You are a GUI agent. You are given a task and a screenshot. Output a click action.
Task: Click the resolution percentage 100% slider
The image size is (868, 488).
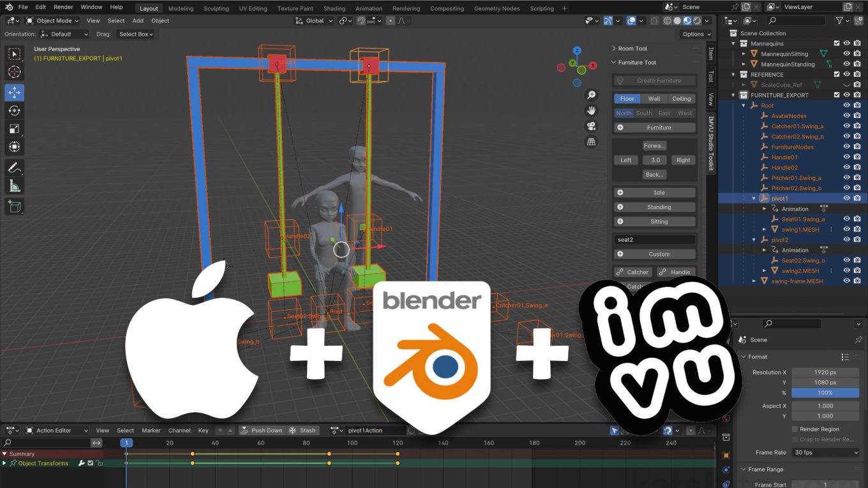click(825, 392)
